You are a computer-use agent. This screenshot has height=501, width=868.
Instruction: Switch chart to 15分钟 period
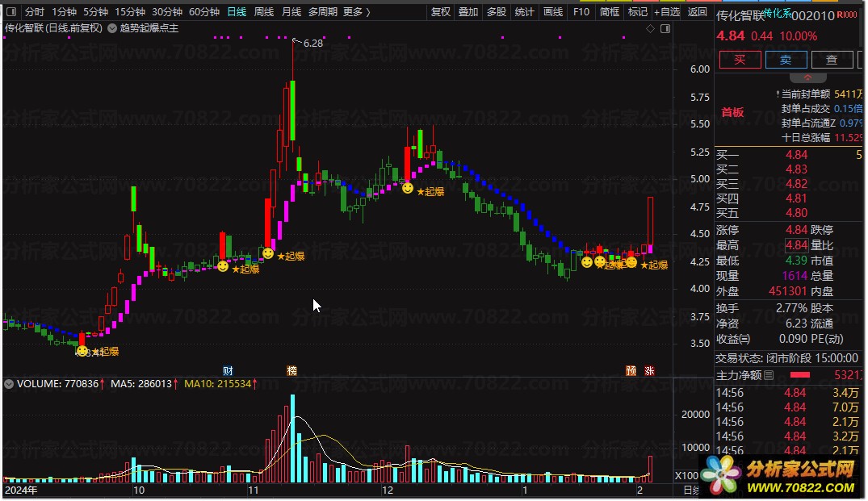coord(130,11)
